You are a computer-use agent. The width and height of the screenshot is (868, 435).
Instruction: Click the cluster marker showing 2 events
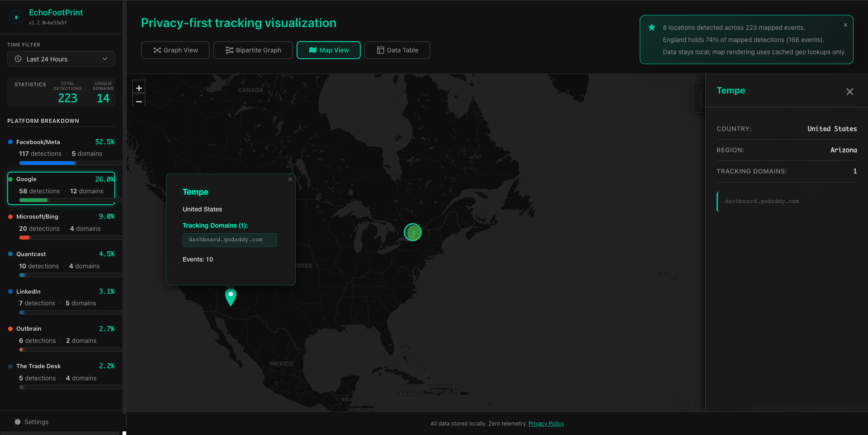(x=412, y=232)
